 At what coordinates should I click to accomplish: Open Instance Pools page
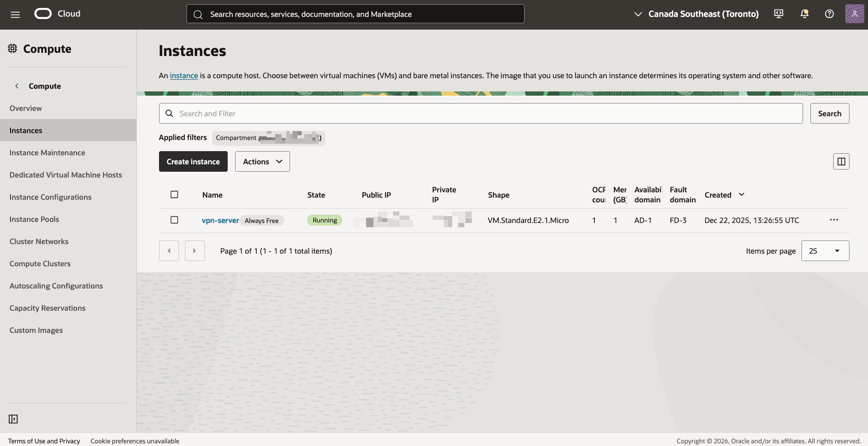[68, 219]
